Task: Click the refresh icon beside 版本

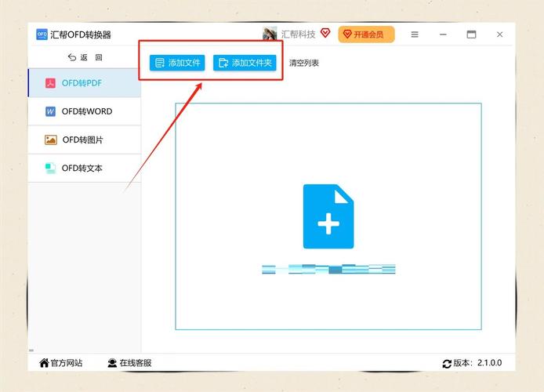Action: click(x=447, y=364)
